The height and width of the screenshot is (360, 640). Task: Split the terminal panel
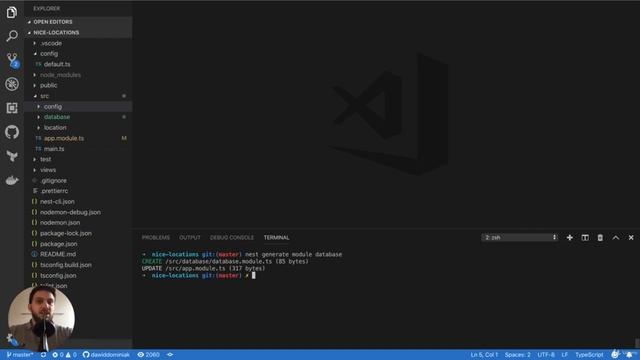pyautogui.click(x=585, y=238)
